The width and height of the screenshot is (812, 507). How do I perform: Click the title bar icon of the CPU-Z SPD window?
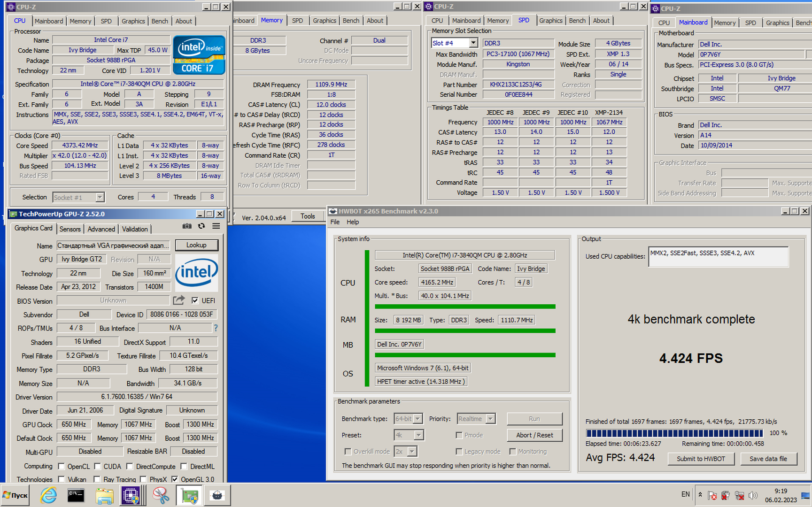pyautogui.click(x=428, y=7)
